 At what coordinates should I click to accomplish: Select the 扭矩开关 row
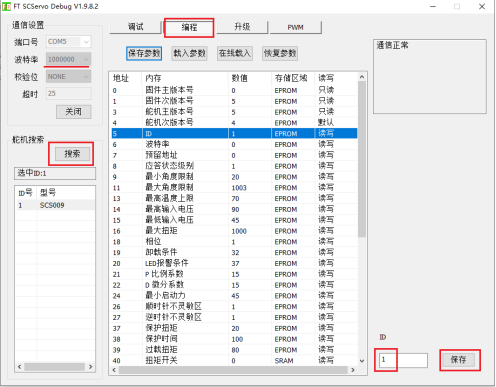coord(234,360)
